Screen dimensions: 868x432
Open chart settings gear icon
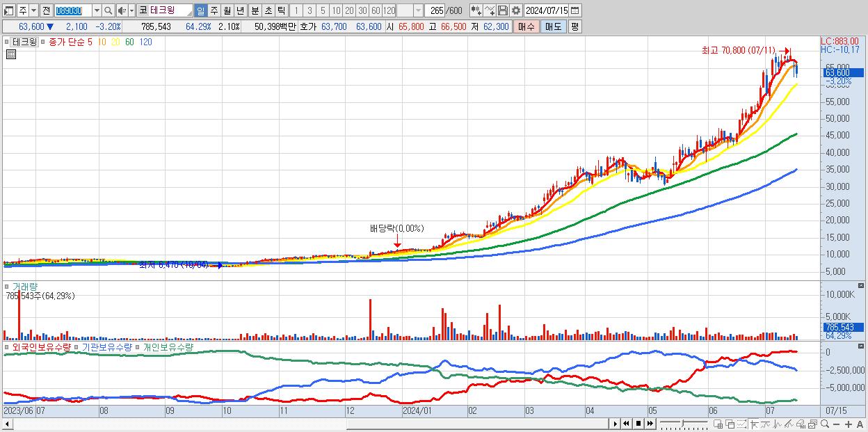515,10
